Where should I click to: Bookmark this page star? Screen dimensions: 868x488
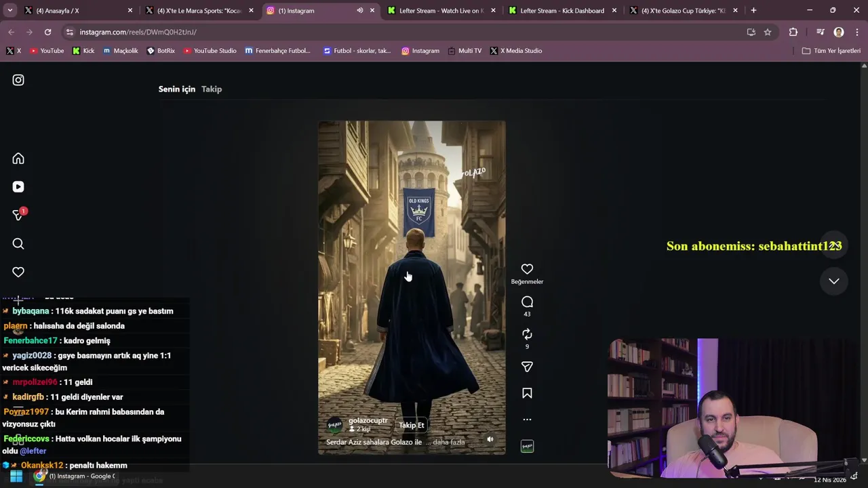[768, 32]
